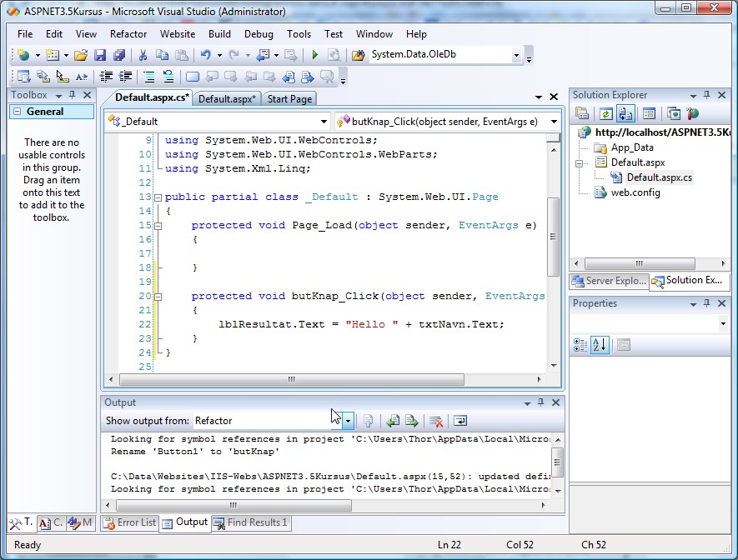
Task: Click the Decrease Line Indent icon
Action: pyautogui.click(x=106, y=77)
